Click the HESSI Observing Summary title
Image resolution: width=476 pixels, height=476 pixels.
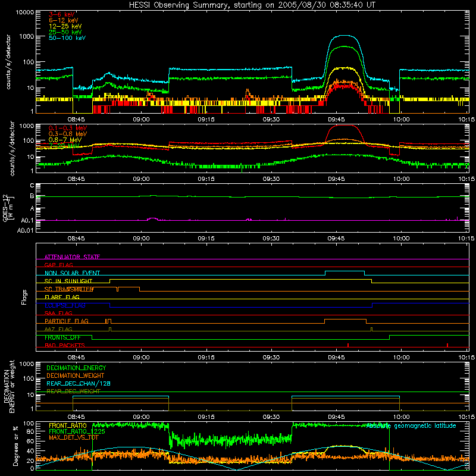[x=252, y=5]
